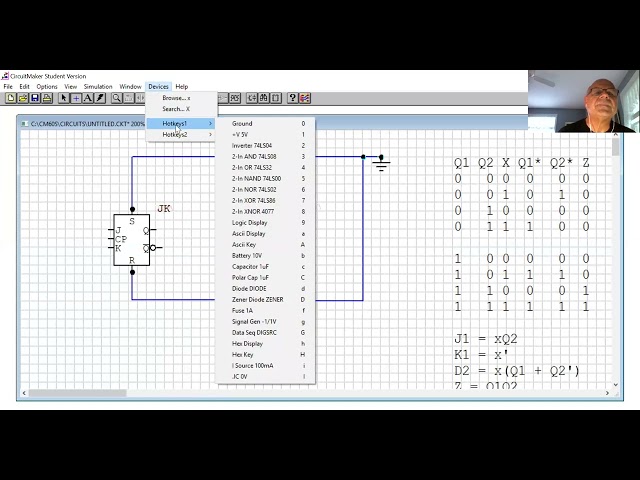This screenshot has width=640, height=480.
Task: Pick Ground from the hotkeys list
Action: click(266, 123)
